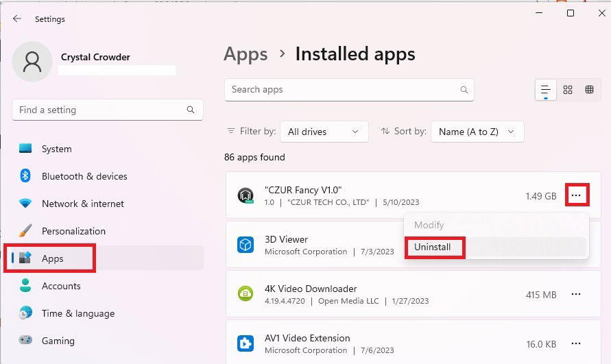
Task: Click the magnifier in Find a setting
Action: click(191, 110)
